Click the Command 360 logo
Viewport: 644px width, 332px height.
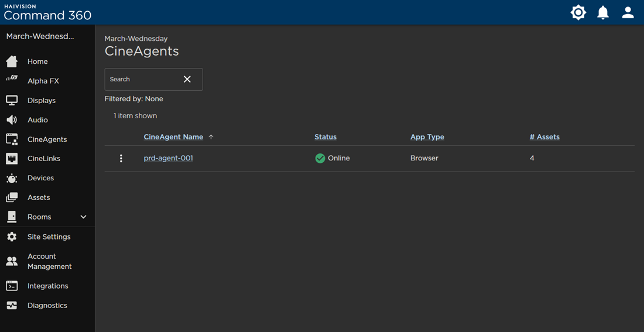coord(47,12)
